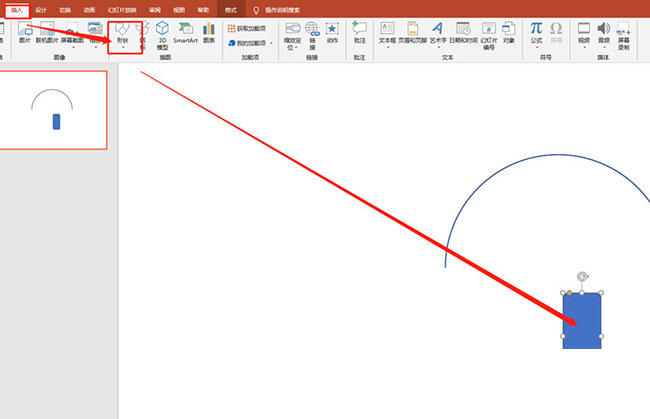650x419 pixels.
Task: Insert a SmartArt graphic
Action: [x=185, y=33]
